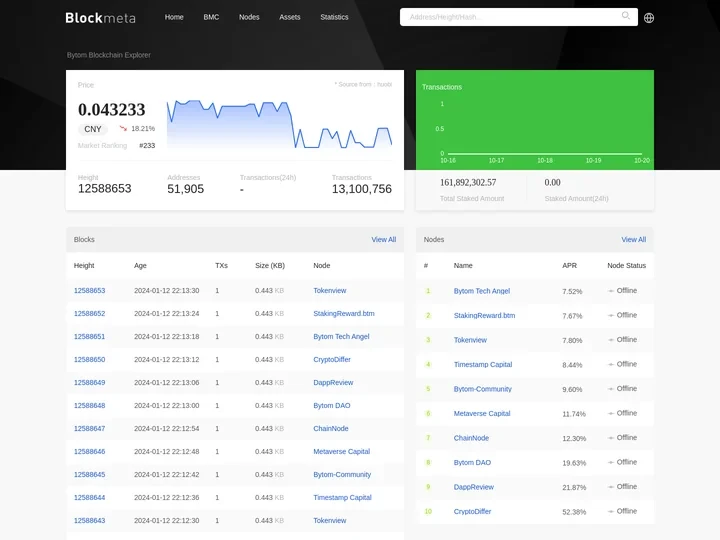Open DappReview in Nodes list
The height and width of the screenshot is (540, 720).
(x=474, y=487)
